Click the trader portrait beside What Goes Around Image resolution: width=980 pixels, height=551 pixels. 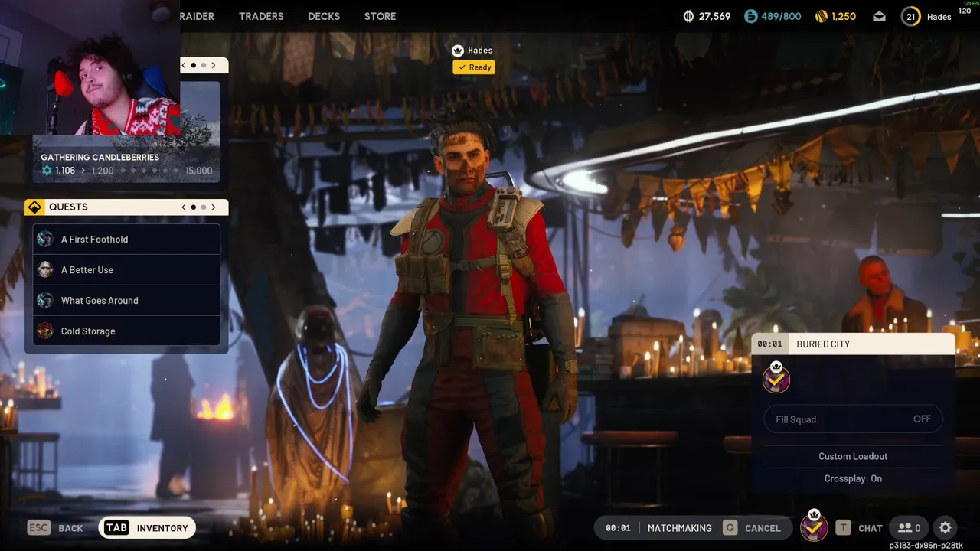(45, 300)
